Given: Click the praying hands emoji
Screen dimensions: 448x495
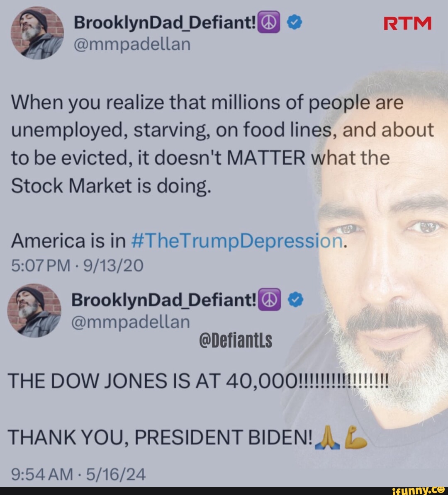Looking at the screenshot, I should [x=328, y=437].
